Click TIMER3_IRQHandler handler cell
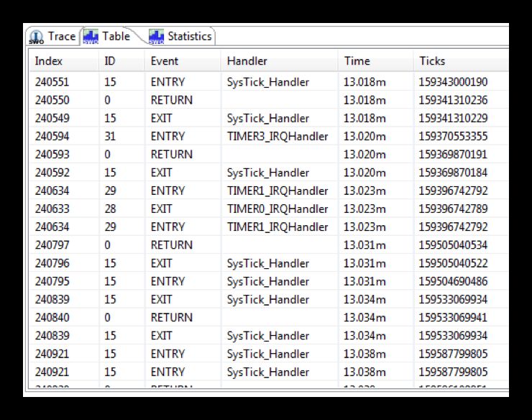This screenshot has width=532, height=420. (x=278, y=136)
